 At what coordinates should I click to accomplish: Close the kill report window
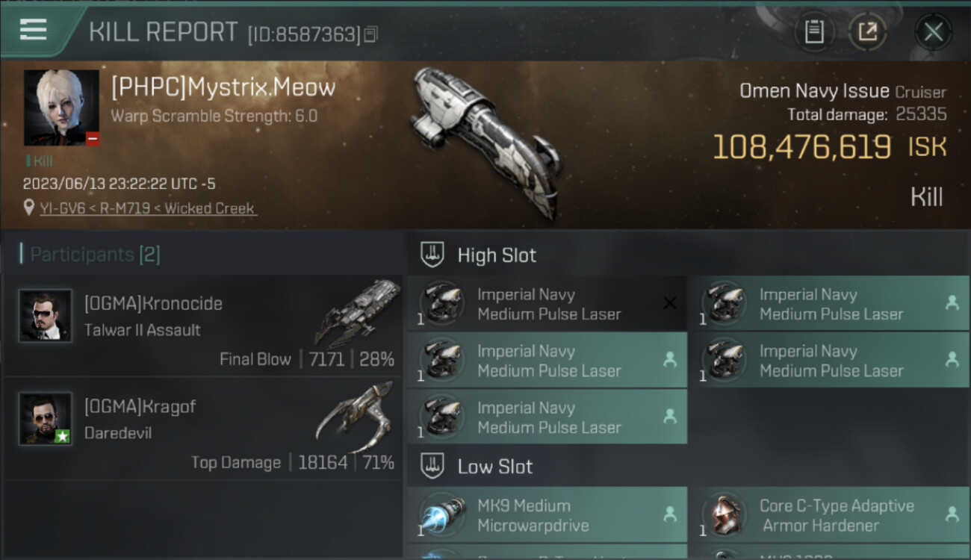tap(934, 32)
